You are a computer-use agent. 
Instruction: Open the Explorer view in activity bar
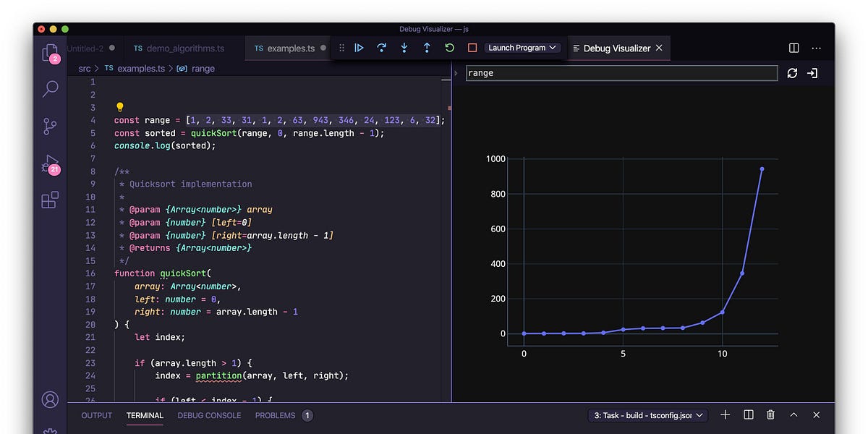coord(50,53)
